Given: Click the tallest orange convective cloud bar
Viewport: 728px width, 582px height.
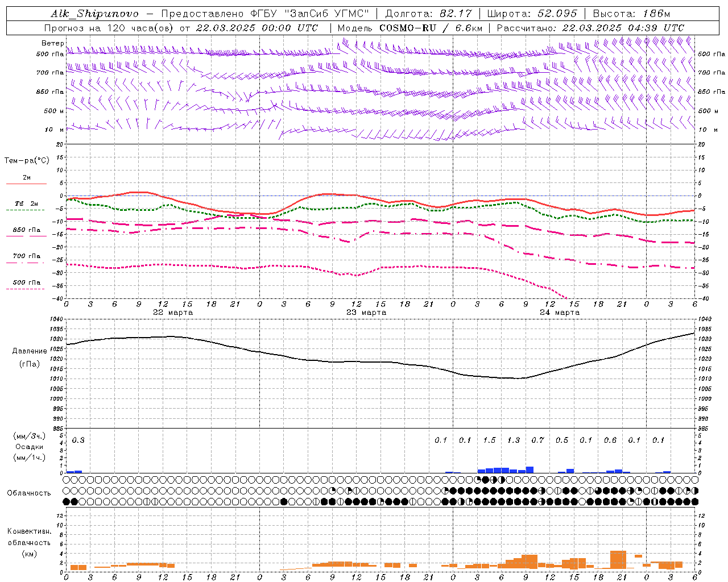Looking at the screenshot, I should (618, 560).
